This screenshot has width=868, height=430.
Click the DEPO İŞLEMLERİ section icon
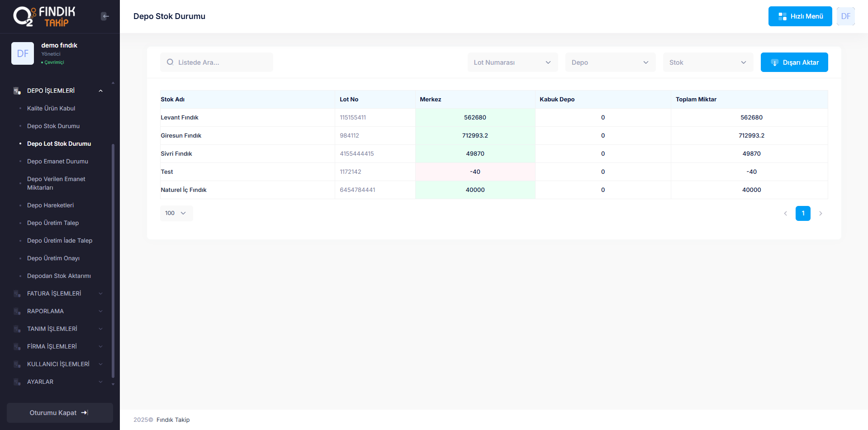[17, 91]
